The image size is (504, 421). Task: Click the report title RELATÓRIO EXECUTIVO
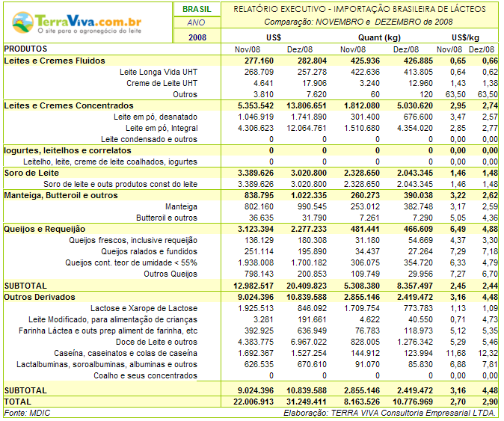[x=360, y=9]
